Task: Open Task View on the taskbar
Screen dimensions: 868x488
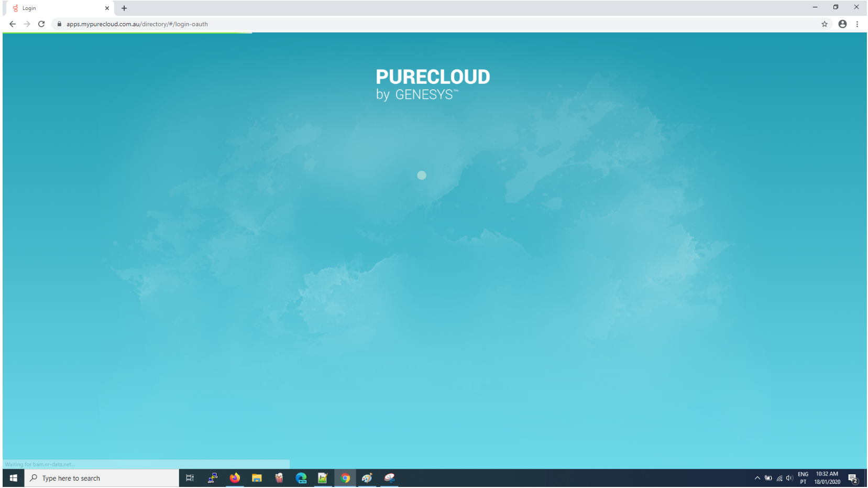Action: pyautogui.click(x=190, y=478)
